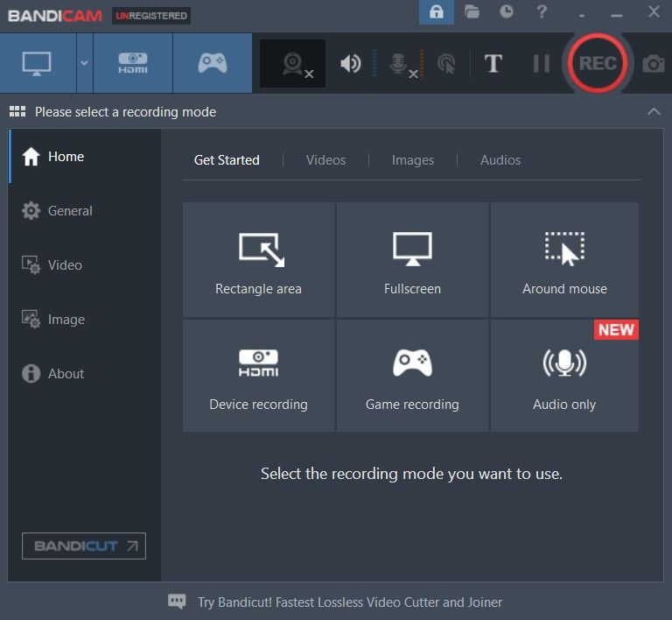Click the speech bubble icon in footer
Viewport: 672px width, 620px height.
point(177,601)
